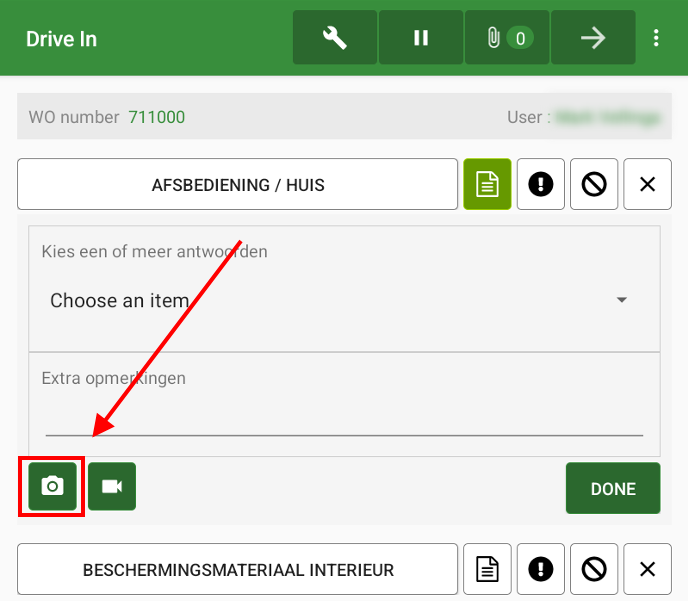Open notes for BESCHERMINGSMATERIAAL INTERIEUR

click(487, 570)
